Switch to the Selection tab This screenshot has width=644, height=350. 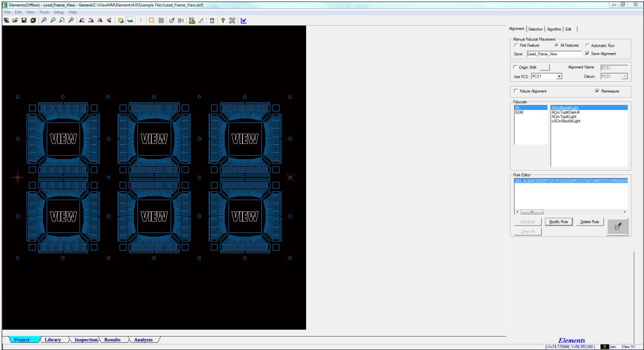(x=535, y=29)
